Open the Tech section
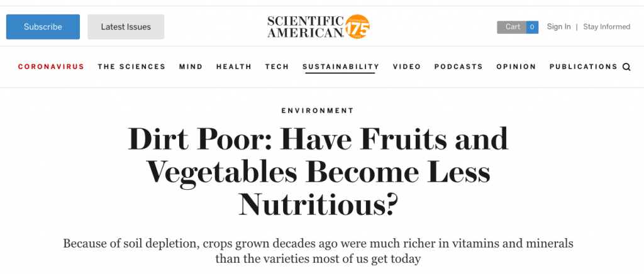This screenshot has width=644, height=274. pyautogui.click(x=277, y=67)
